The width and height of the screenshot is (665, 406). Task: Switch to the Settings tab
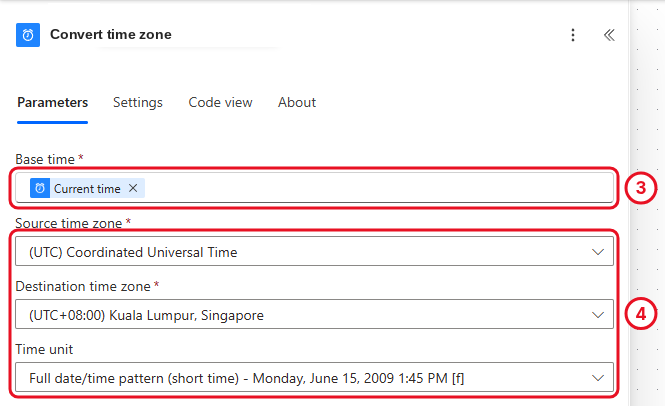click(138, 102)
